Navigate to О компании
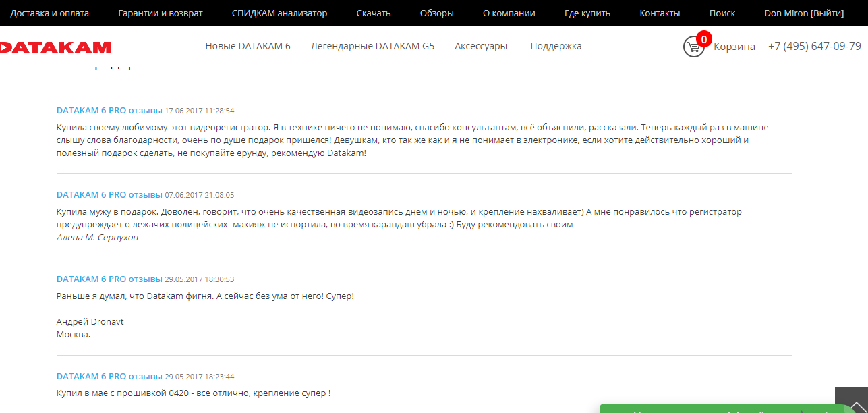Image resolution: width=868 pixels, height=413 pixels. pyautogui.click(x=509, y=13)
